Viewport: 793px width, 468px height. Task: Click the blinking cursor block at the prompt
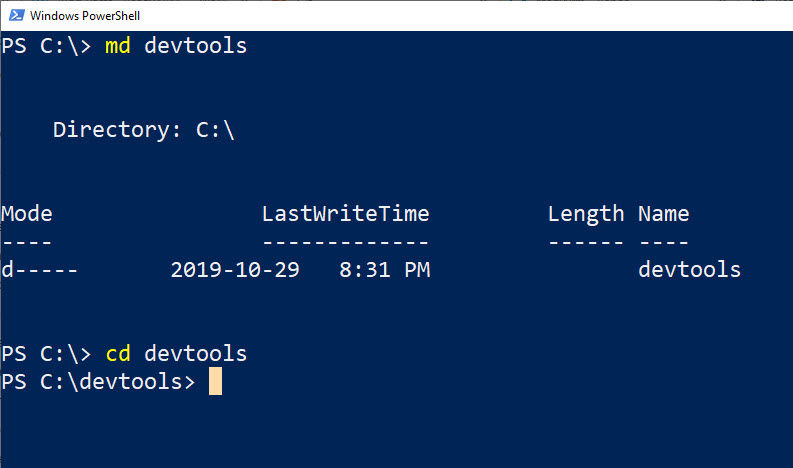[x=215, y=382]
